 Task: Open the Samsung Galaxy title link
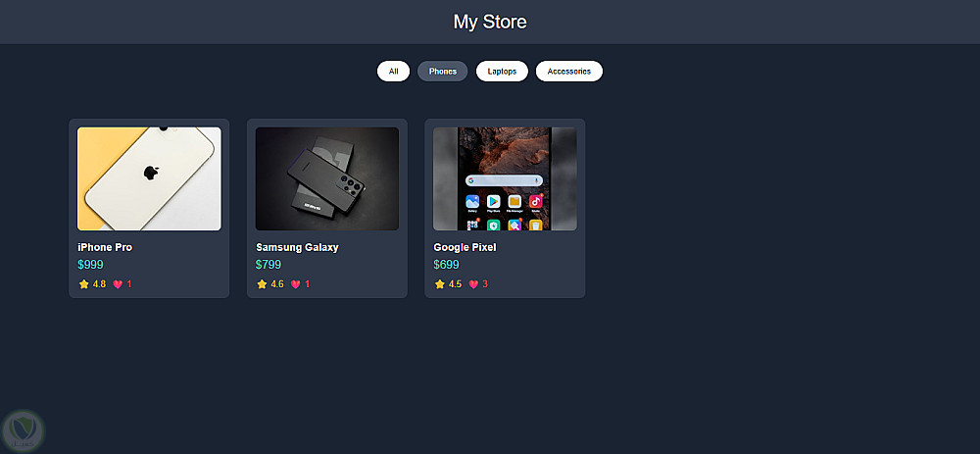pyautogui.click(x=297, y=248)
